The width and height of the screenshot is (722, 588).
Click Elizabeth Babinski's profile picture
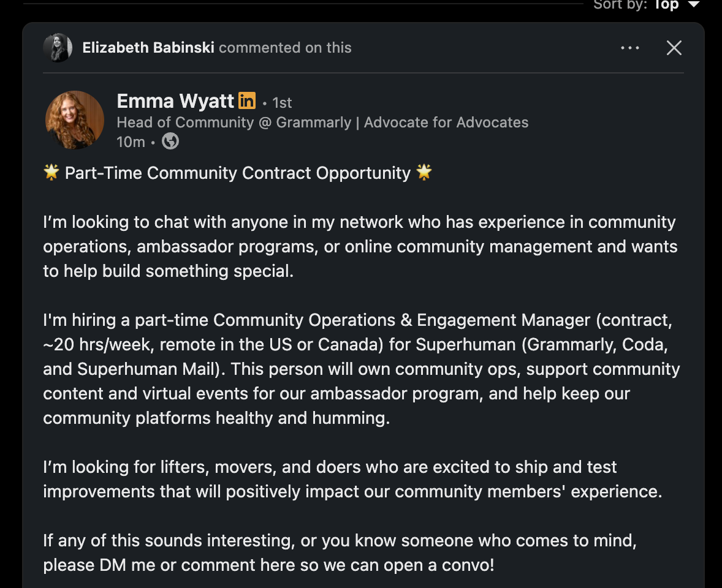pos(58,47)
